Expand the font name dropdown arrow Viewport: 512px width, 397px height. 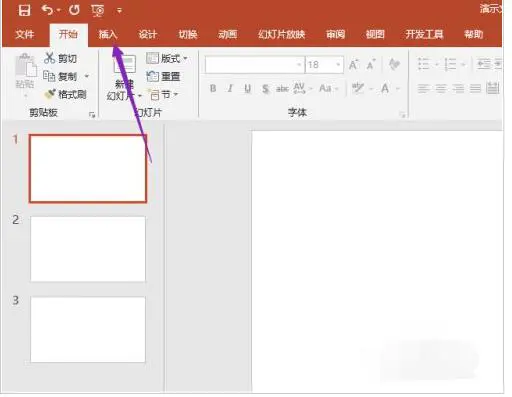pyautogui.click(x=300, y=65)
